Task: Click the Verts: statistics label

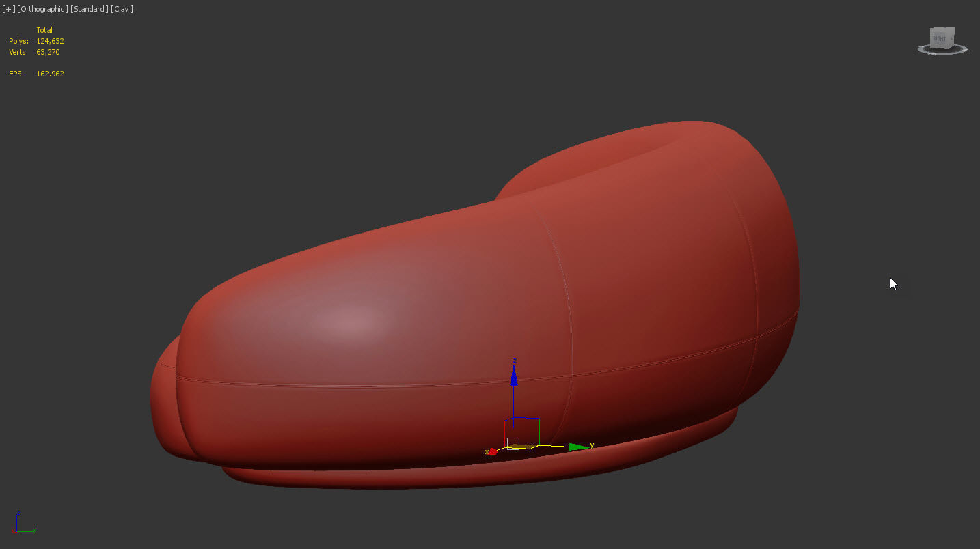Action: pos(18,52)
